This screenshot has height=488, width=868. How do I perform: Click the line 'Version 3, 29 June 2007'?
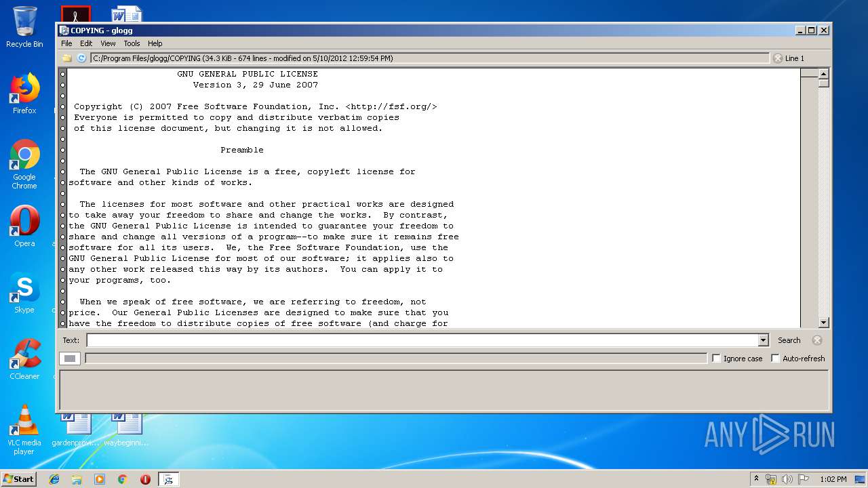256,85
